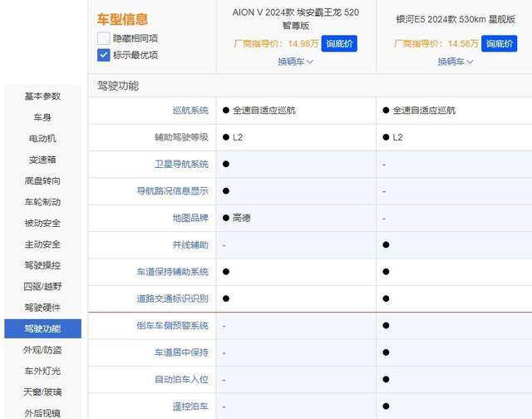The width and height of the screenshot is (532, 419).
Task: Open 换辆车 dropdown under 银河E5
Action: point(455,62)
